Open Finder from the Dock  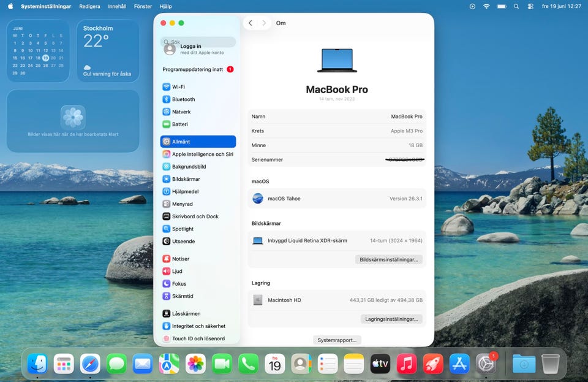click(x=37, y=364)
